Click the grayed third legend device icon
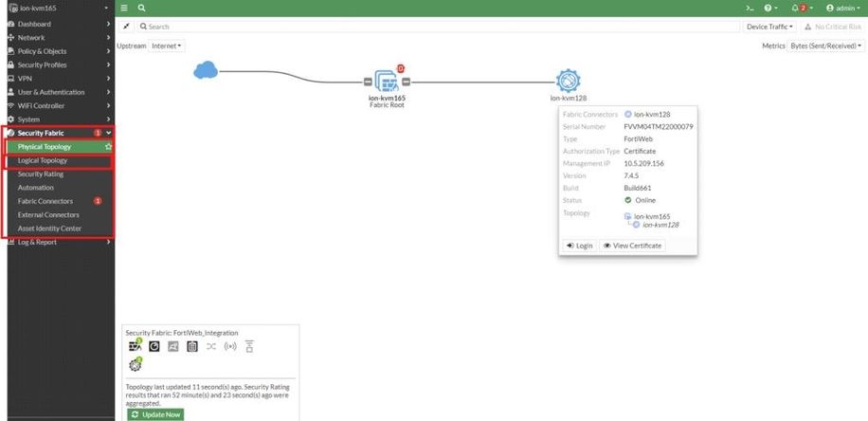 click(x=173, y=347)
